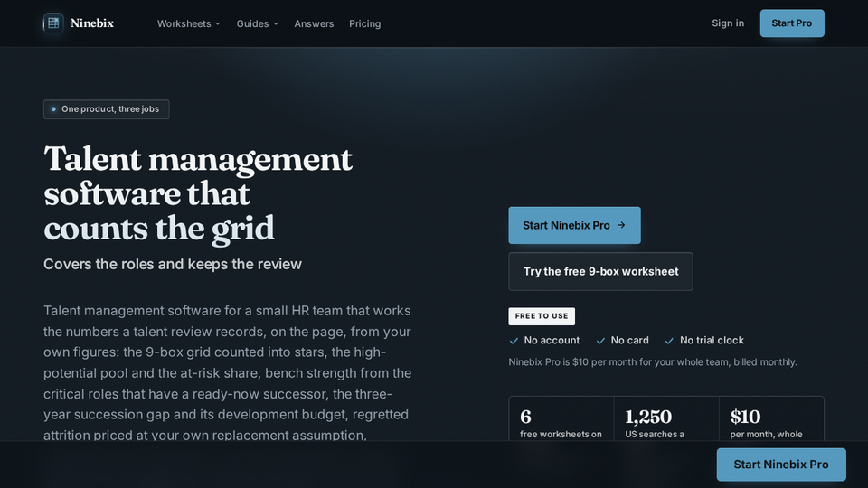The width and height of the screenshot is (868, 488).
Task: Open the Answers nav item
Action: pyautogui.click(x=314, y=23)
